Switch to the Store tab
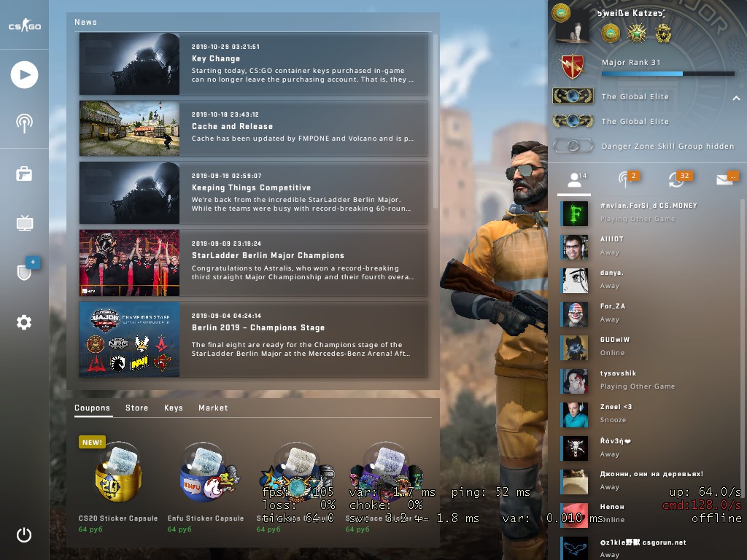The image size is (747, 560). pos(136,408)
